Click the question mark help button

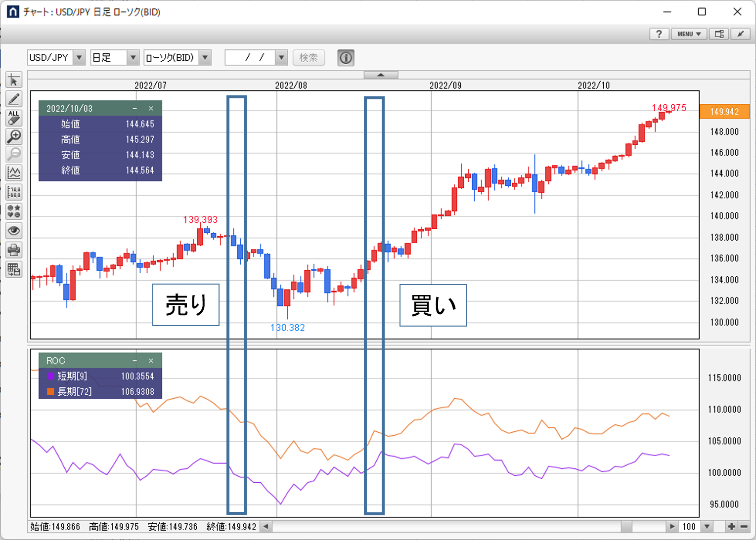click(659, 34)
